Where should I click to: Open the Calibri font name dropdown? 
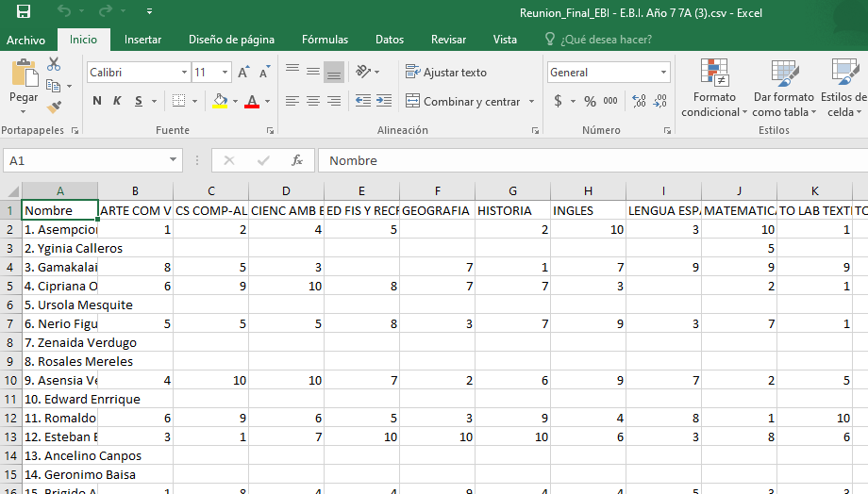point(184,73)
